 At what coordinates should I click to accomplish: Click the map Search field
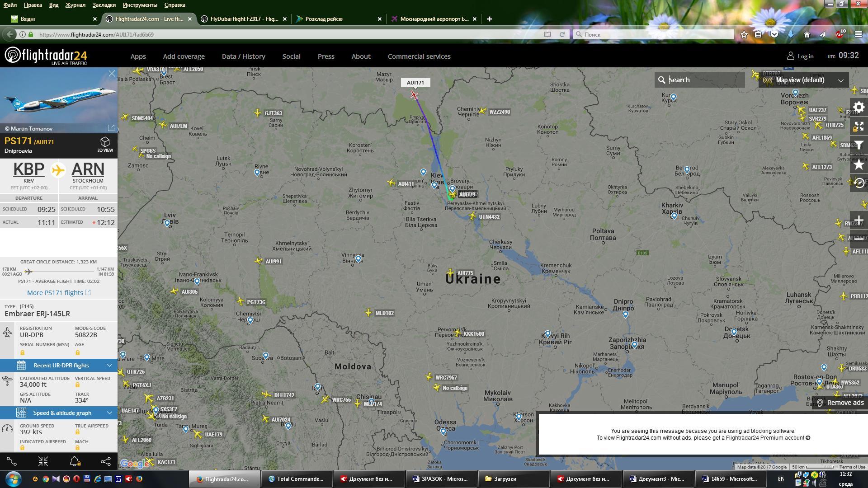704,80
